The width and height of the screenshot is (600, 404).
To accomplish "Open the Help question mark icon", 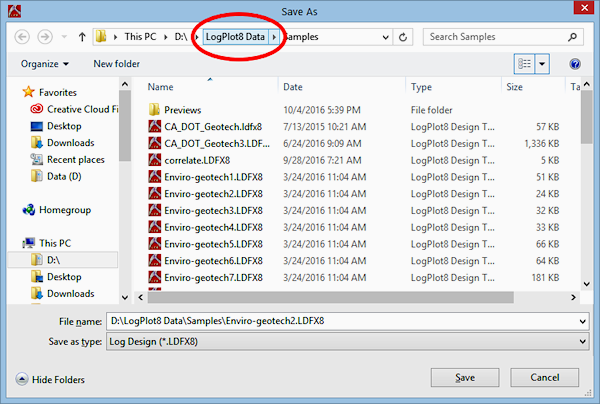I will [575, 64].
